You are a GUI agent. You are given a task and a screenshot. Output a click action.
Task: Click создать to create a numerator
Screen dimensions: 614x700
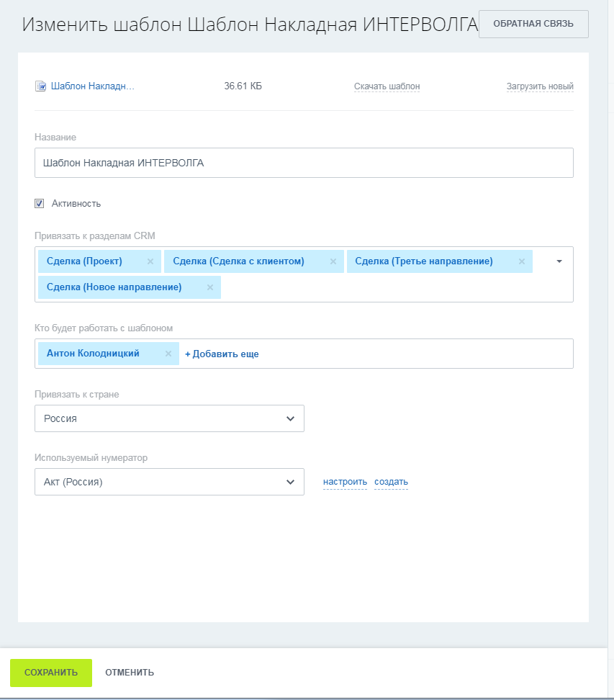point(391,482)
